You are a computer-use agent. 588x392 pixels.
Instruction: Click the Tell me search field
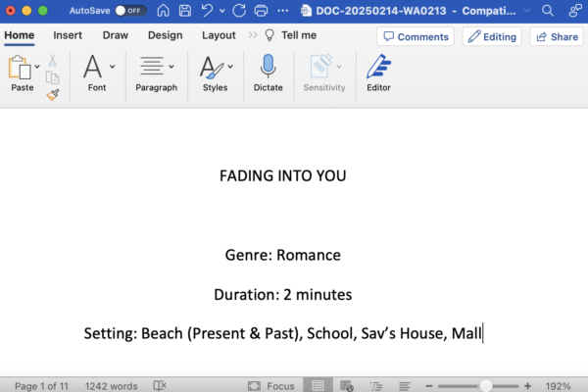point(291,35)
